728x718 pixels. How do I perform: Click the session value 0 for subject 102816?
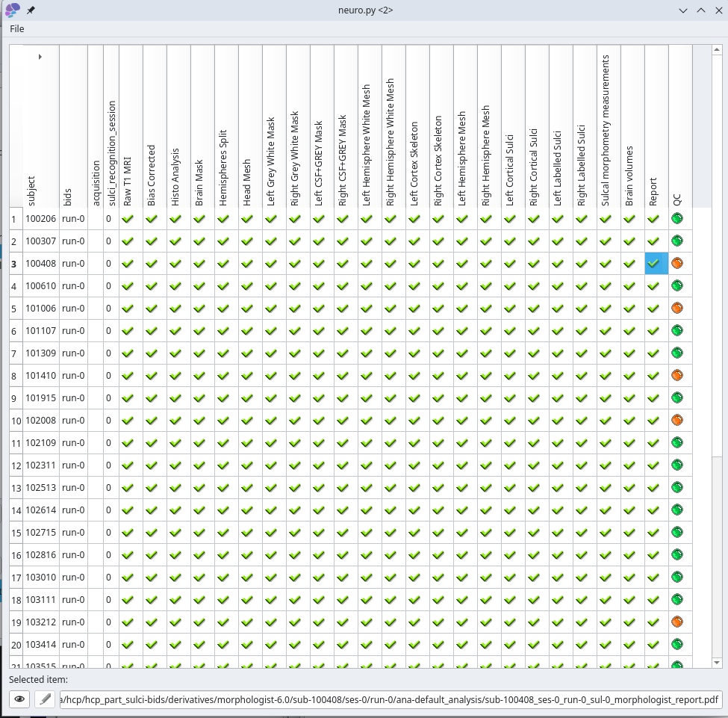111,555
